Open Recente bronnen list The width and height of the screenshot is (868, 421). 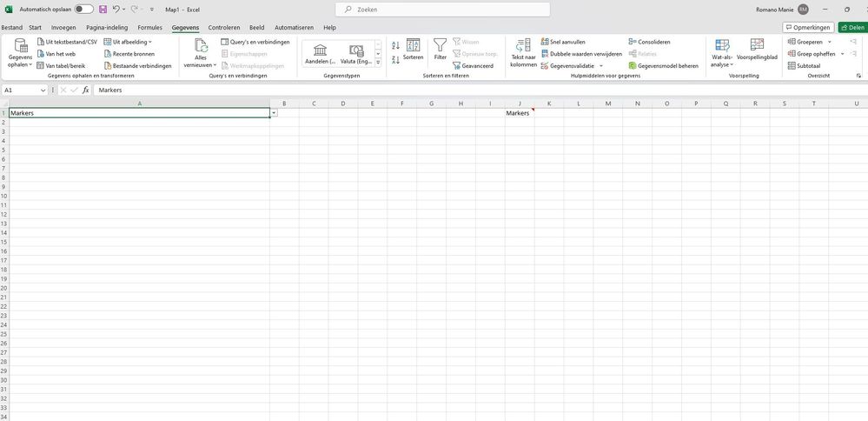(x=129, y=54)
